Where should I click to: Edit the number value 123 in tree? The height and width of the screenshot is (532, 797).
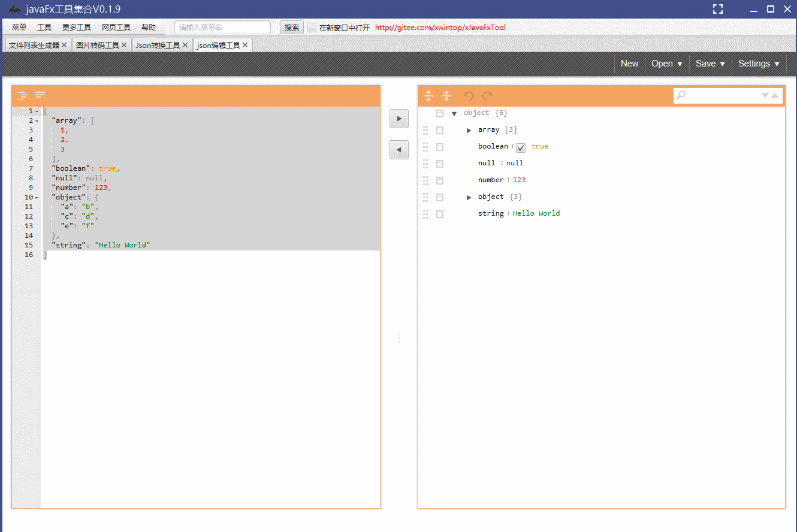519,180
